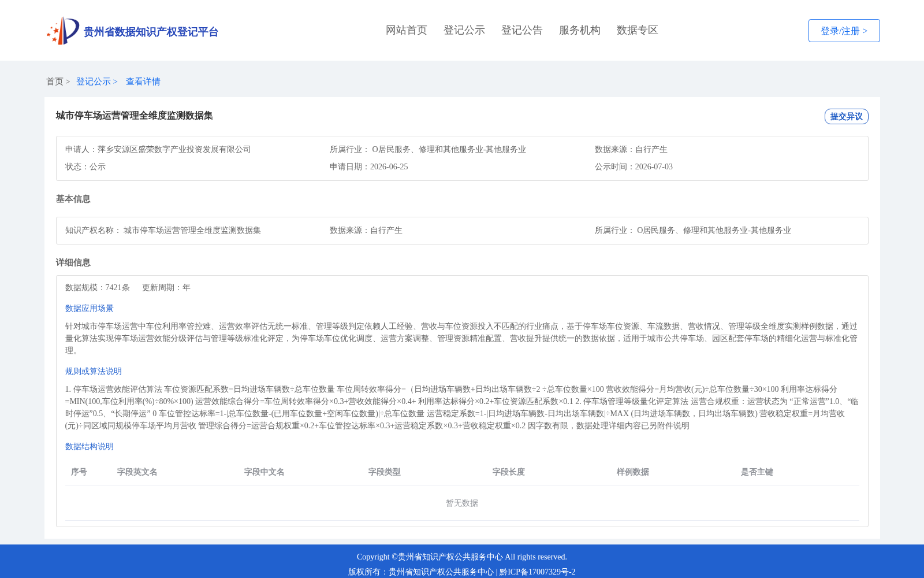The image size is (924, 578).
Task: Click the 序号 column header
Action: pyautogui.click(x=79, y=472)
